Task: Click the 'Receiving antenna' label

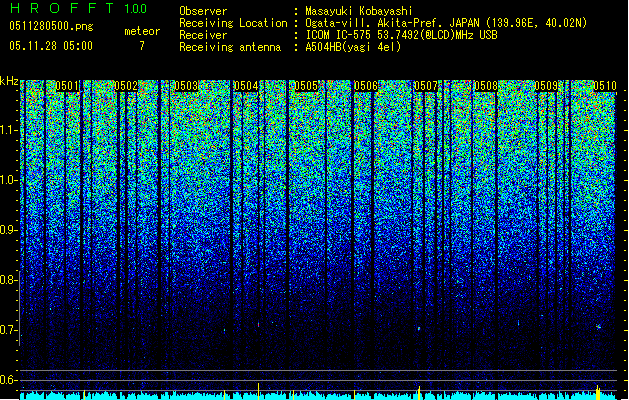Action: click(x=230, y=47)
